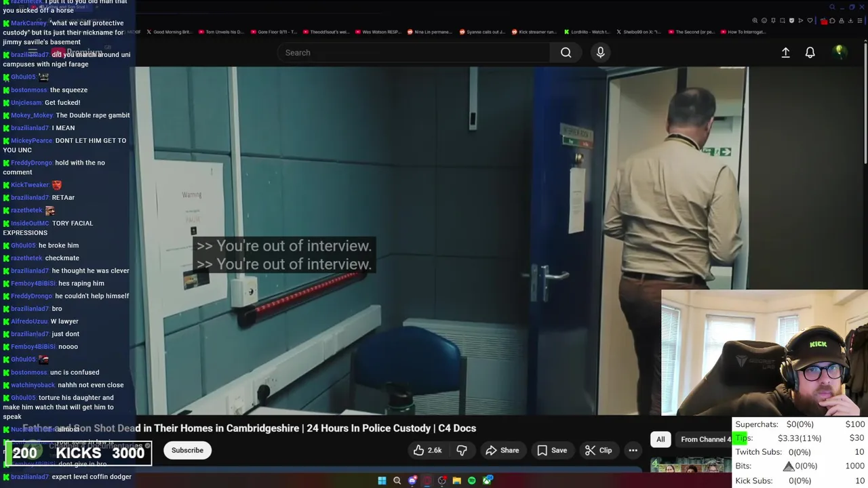Click browser toolbar zoom/search page icon

click(x=755, y=20)
